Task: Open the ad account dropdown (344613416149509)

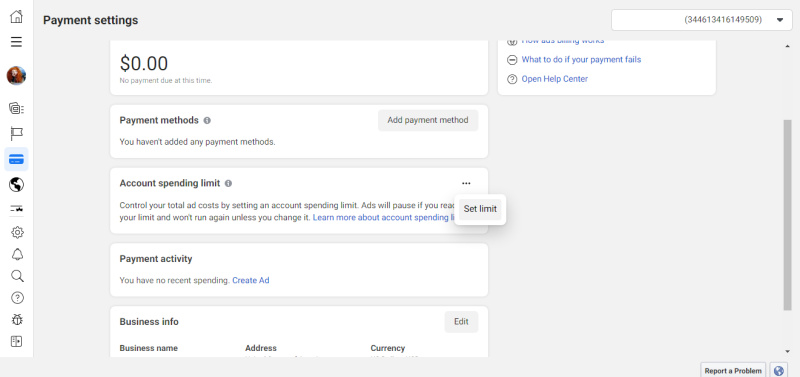Action: tap(702, 20)
